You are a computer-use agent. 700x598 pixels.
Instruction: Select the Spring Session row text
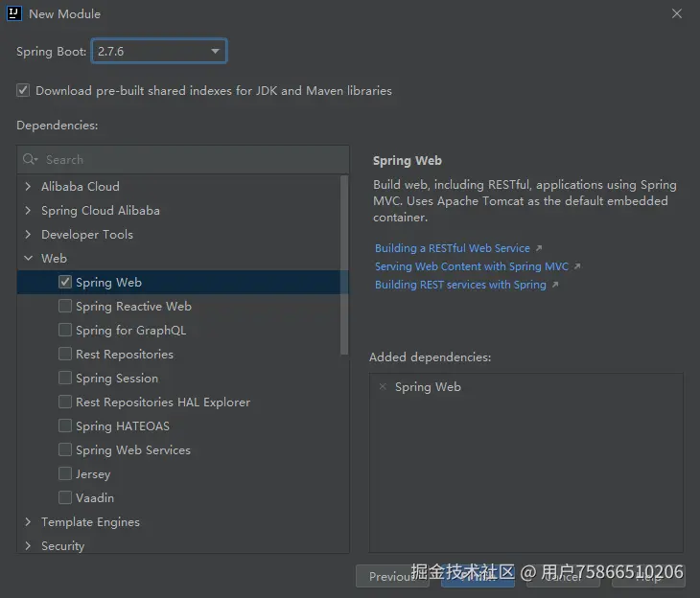(x=117, y=379)
